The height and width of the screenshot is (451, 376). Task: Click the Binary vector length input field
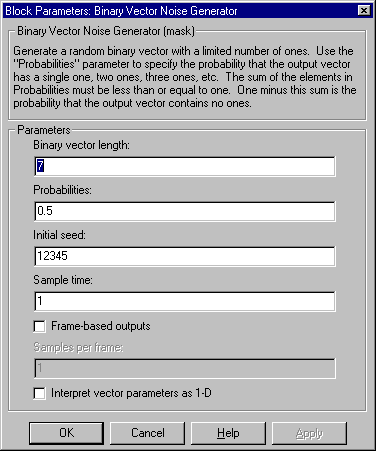pyautogui.click(x=185, y=166)
